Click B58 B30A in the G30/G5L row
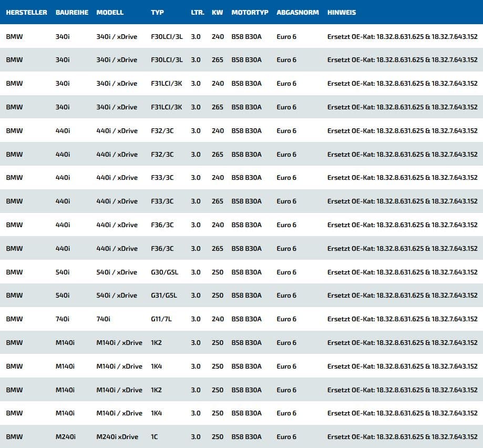This screenshot has width=483, height=448. pos(246,272)
